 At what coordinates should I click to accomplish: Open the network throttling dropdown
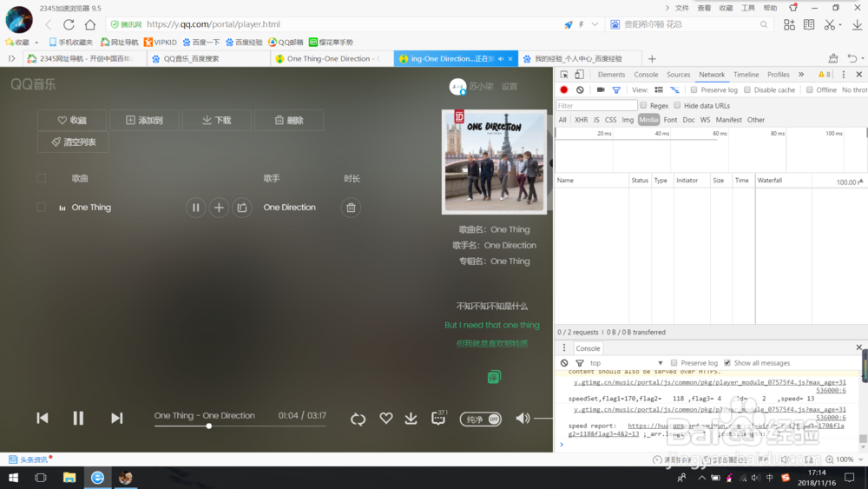pyautogui.click(x=855, y=89)
